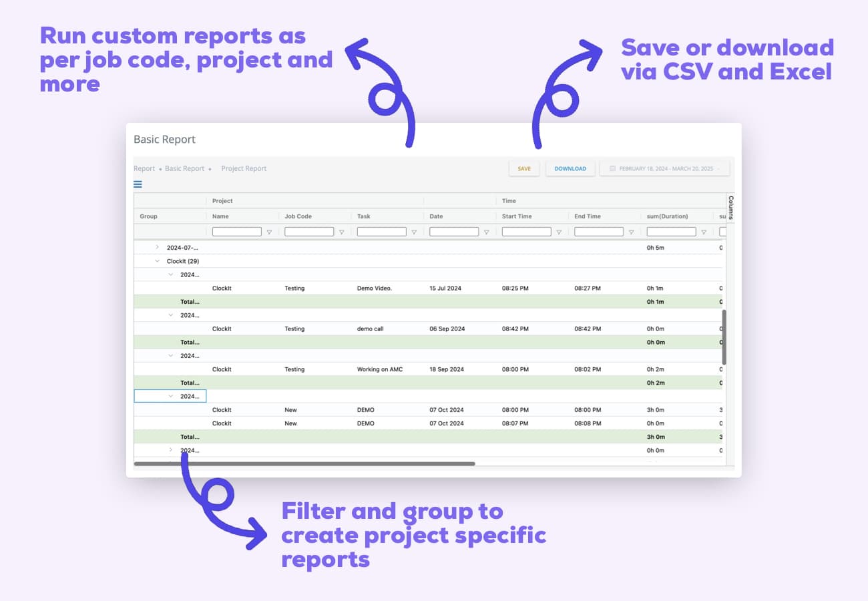Focus the Name filter text box
Viewport: 868px width, 601px height.
pos(237,232)
